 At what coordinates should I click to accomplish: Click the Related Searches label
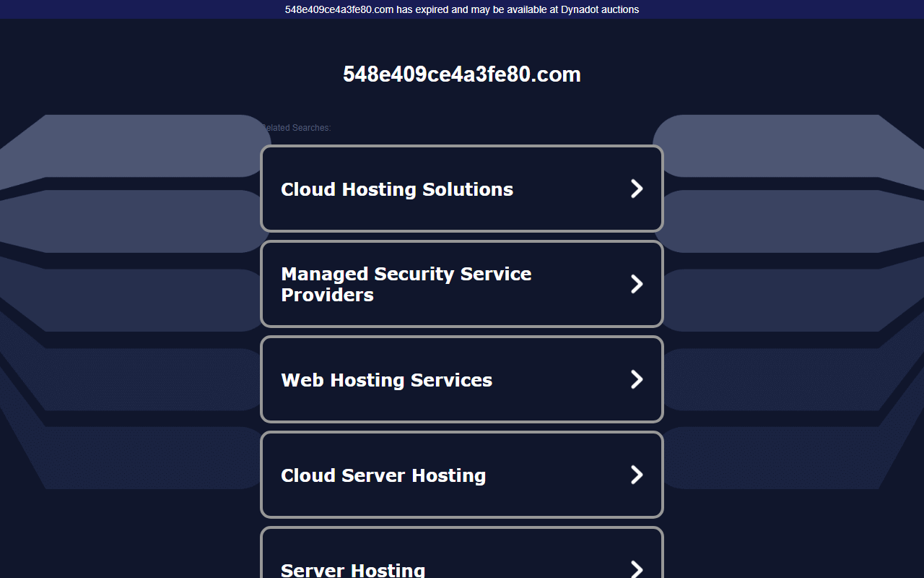[295, 128]
